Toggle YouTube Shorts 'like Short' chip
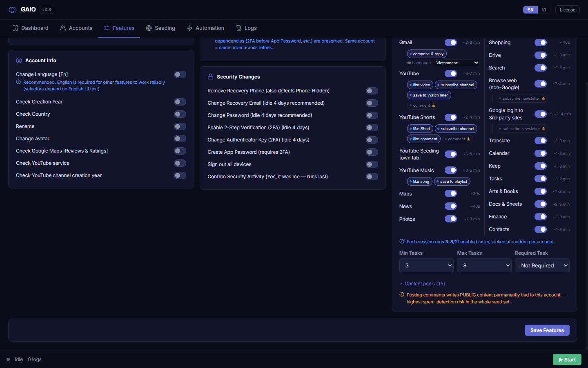 (x=420, y=129)
